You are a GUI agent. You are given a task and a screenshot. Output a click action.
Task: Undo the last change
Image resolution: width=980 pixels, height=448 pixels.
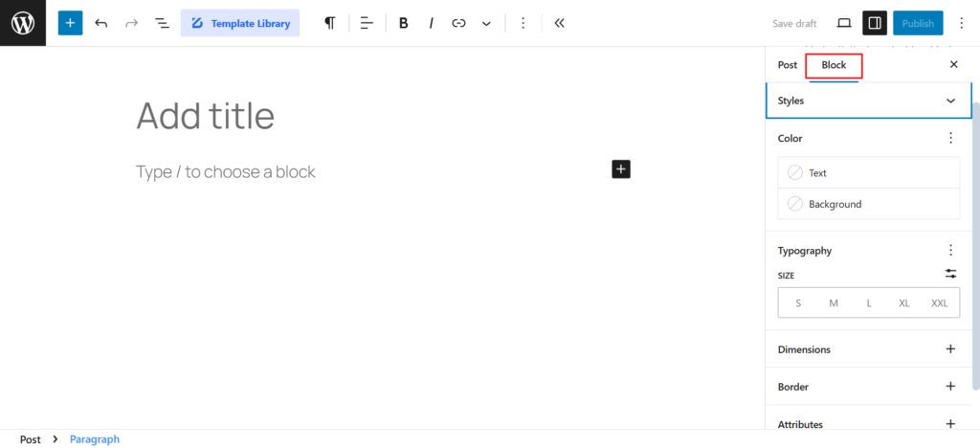[100, 23]
